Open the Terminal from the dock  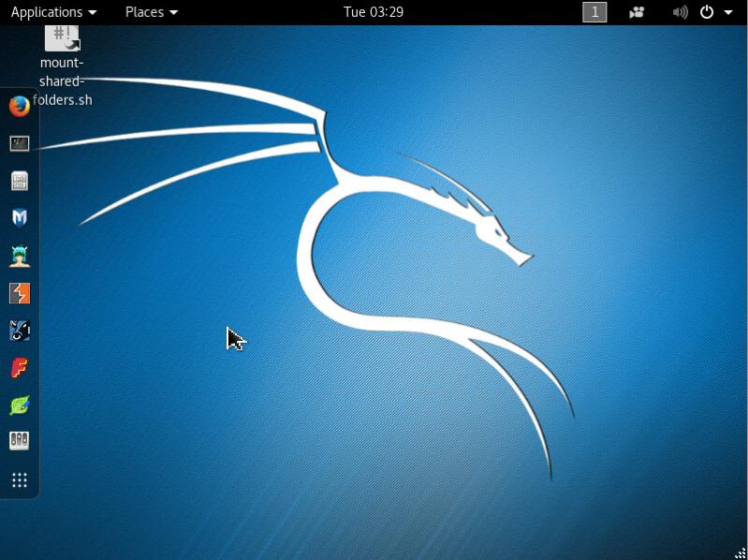click(20, 143)
